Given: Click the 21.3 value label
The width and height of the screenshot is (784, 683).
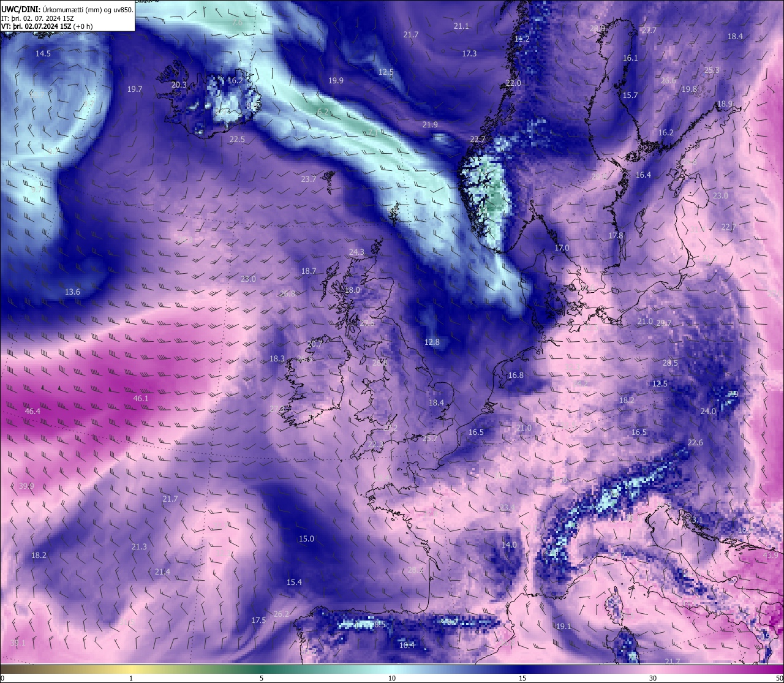Looking at the screenshot, I should [x=139, y=546].
